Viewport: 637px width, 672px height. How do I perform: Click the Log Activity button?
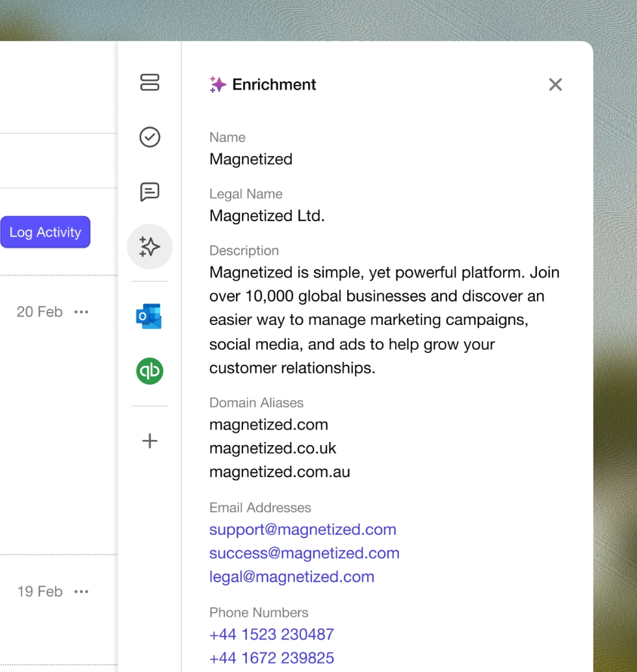(x=45, y=232)
